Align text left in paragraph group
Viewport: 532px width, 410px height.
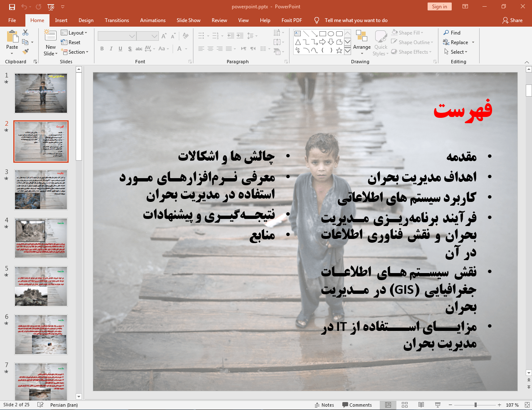pyautogui.click(x=201, y=49)
